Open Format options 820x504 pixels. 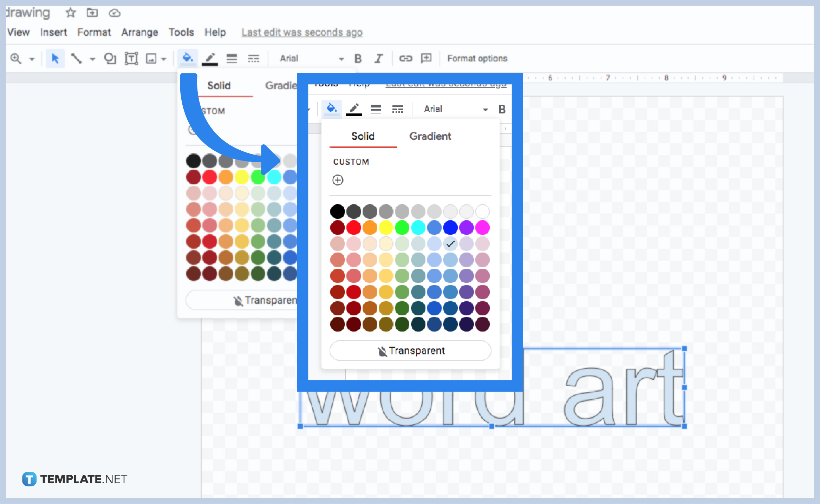point(477,58)
